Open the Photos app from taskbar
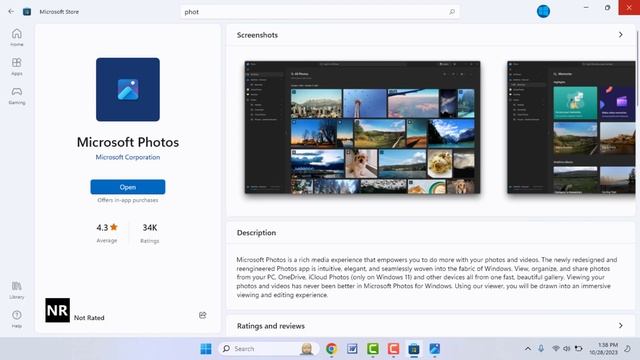This screenshot has width=640, height=360. pos(435,349)
